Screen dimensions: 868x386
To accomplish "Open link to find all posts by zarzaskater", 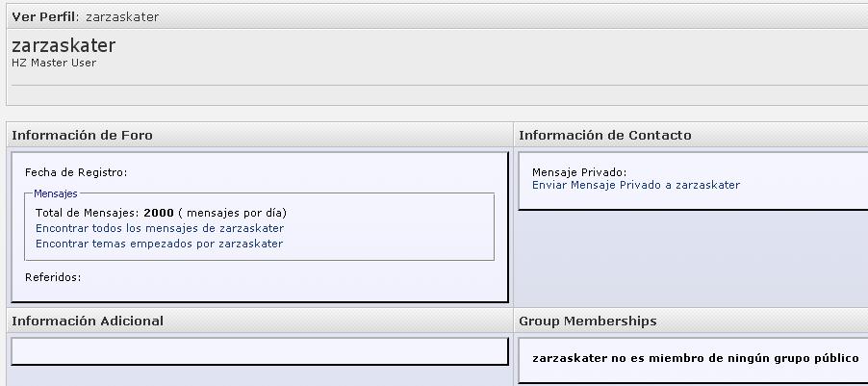I will click(160, 228).
